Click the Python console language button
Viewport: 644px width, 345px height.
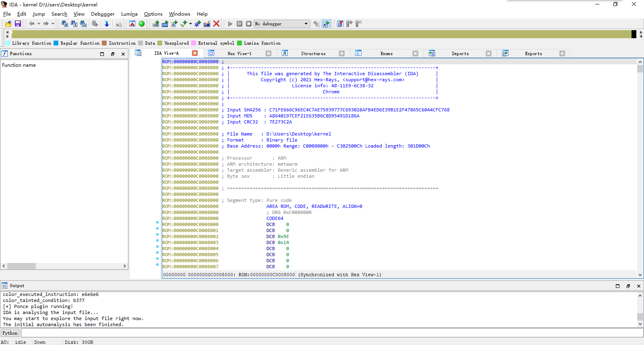click(10, 333)
